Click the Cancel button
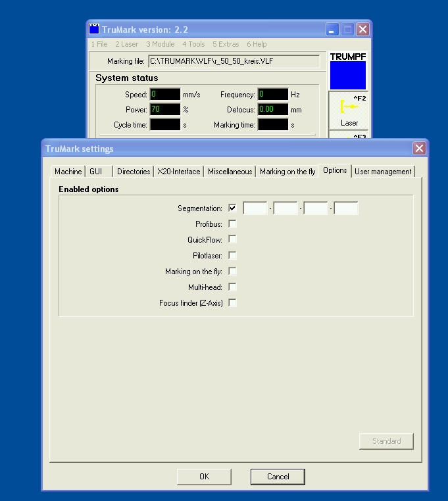 tap(278, 477)
